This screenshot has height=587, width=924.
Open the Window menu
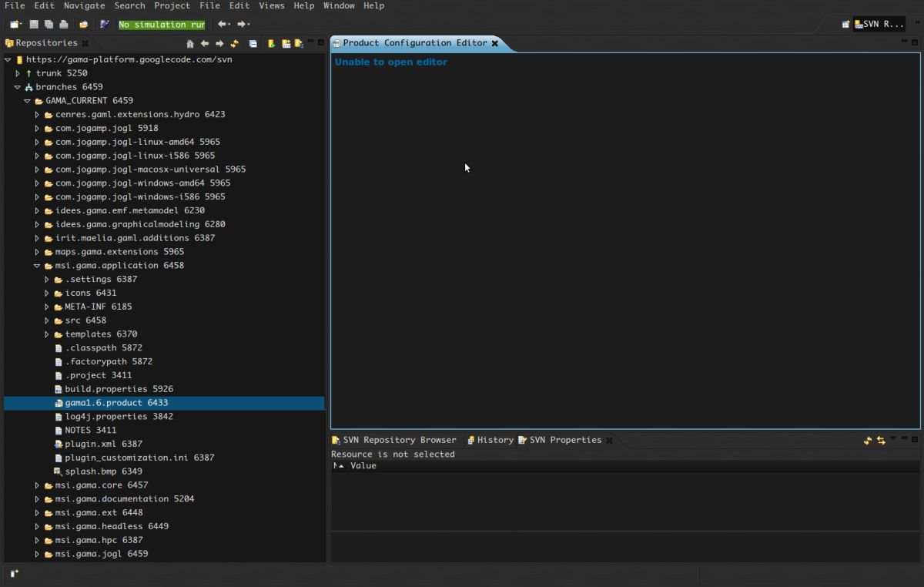tap(339, 5)
